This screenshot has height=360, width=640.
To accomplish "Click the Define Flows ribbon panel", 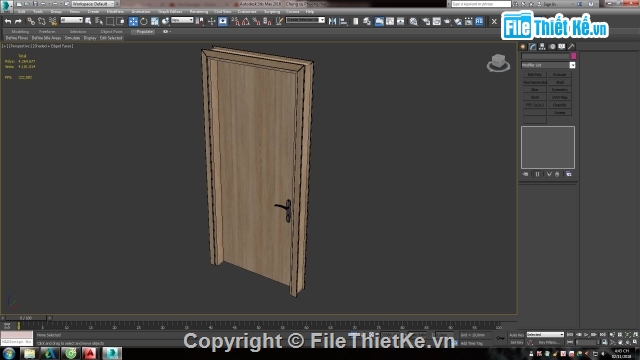I will [x=17, y=38].
